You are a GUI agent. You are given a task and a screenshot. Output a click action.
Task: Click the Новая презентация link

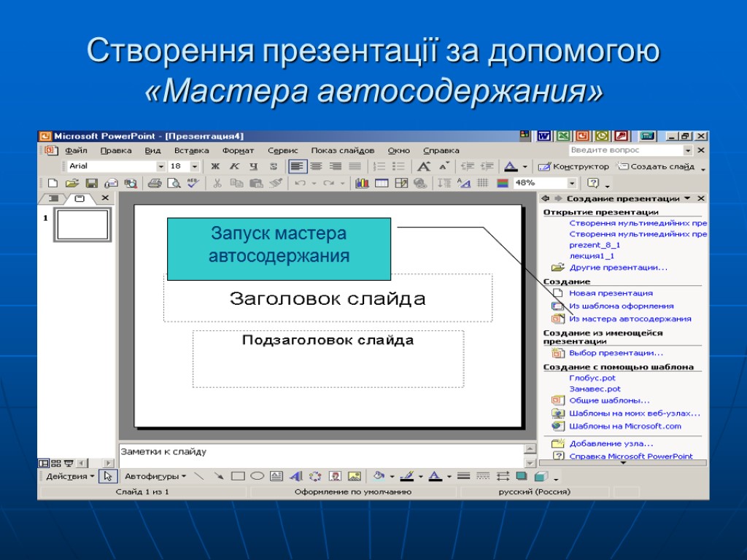point(611,293)
